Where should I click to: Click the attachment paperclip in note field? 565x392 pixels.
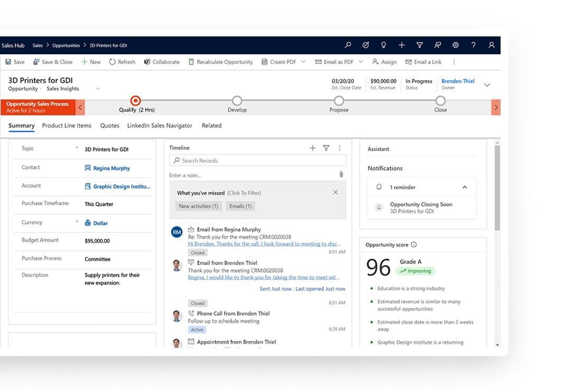(x=341, y=174)
